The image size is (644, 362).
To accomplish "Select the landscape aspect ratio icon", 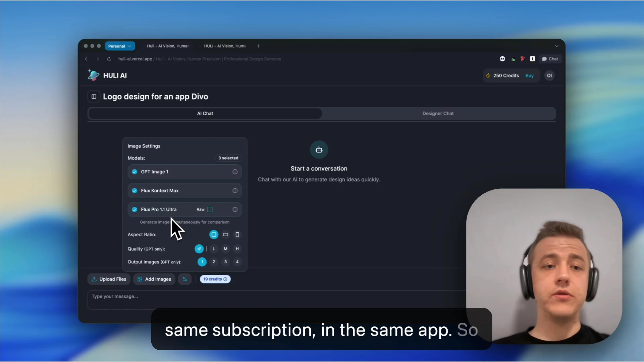I will 225,235.
